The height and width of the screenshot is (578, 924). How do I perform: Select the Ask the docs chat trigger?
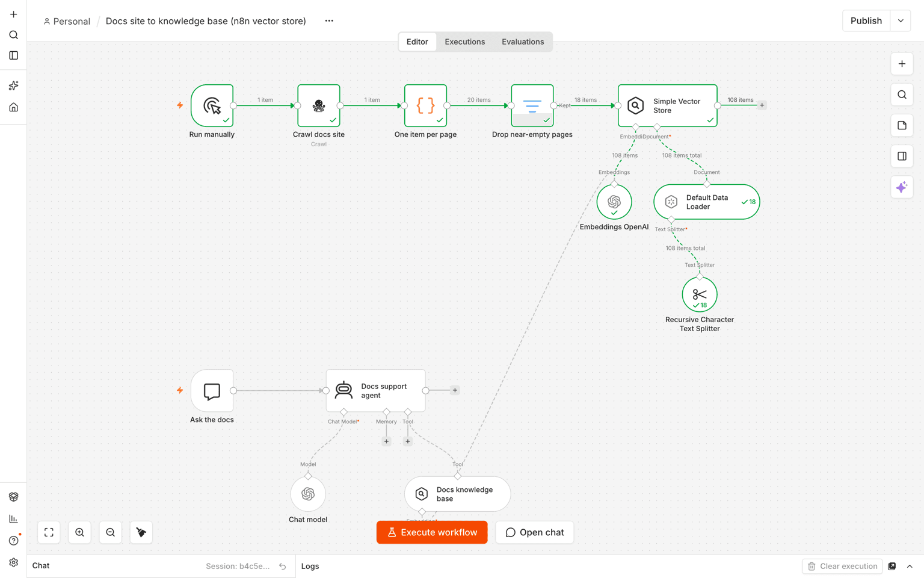click(212, 391)
